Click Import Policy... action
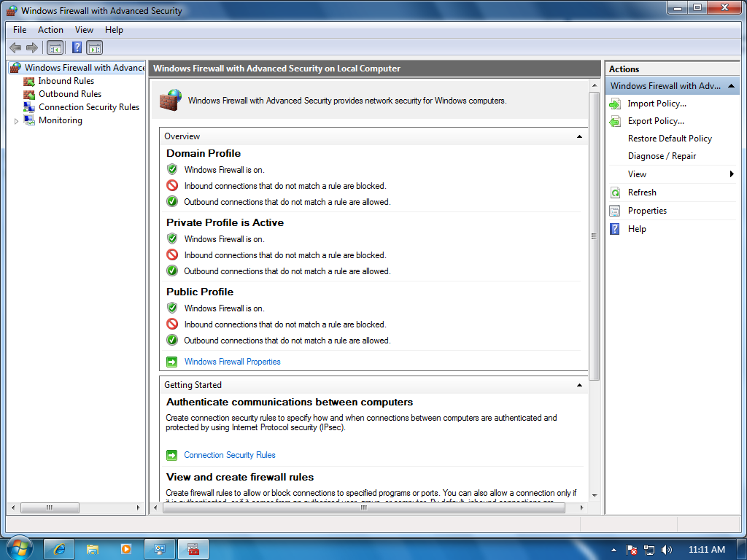The image size is (747, 560). tap(657, 104)
